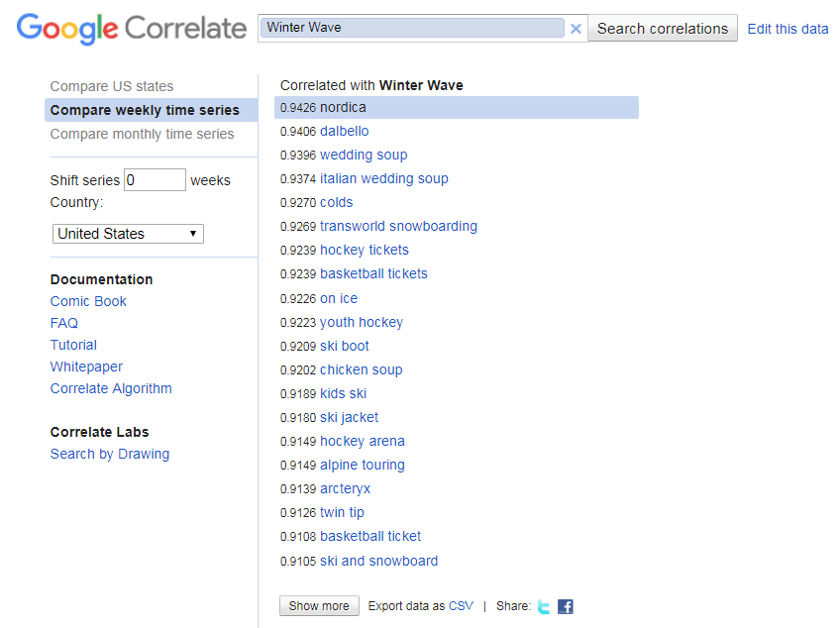Select Compare monthly time series
The width and height of the screenshot is (840, 628).
(x=142, y=134)
